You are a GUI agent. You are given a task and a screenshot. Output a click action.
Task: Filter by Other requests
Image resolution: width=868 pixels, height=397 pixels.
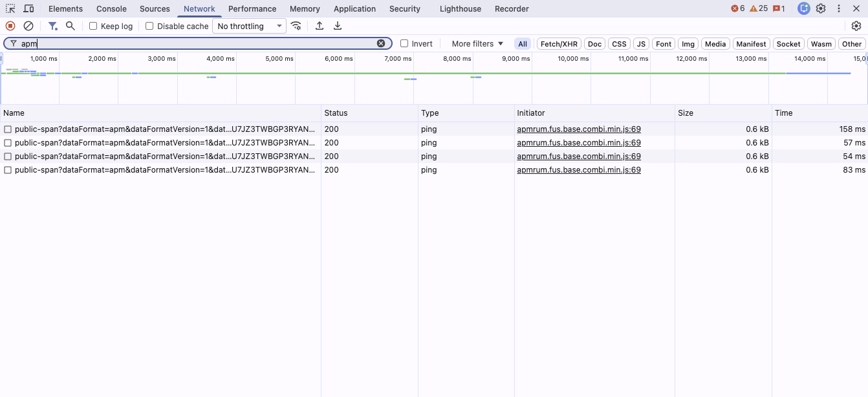pyautogui.click(x=852, y=44)
